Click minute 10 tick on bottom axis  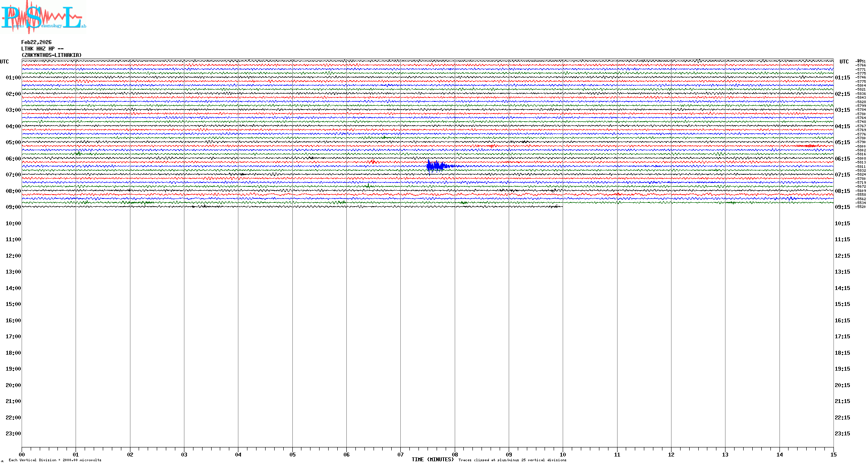(563, 454)
